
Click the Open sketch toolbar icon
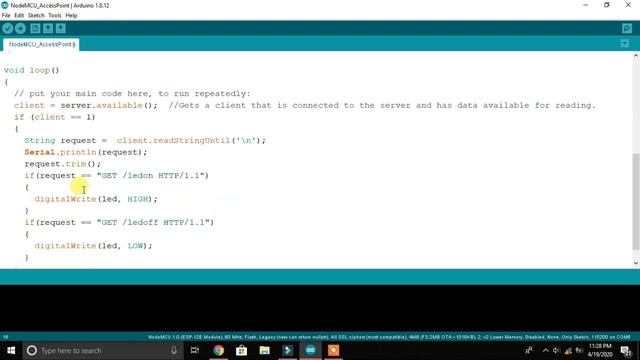48,28
